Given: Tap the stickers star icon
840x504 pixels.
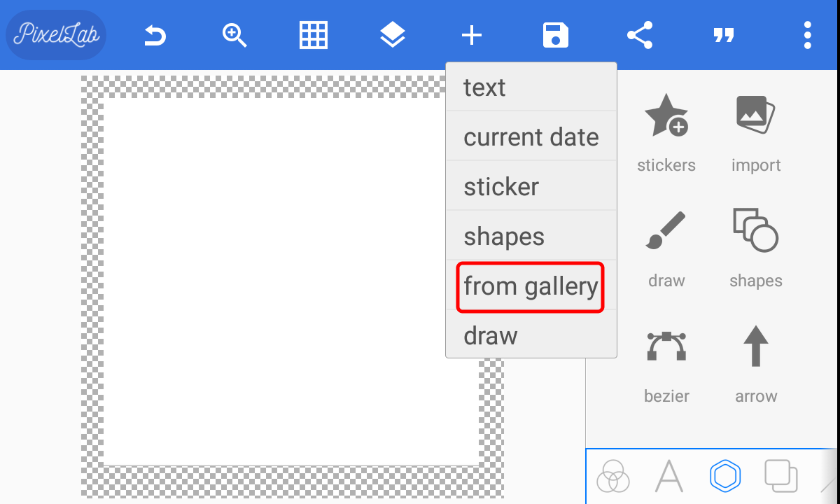Looking at the screenshot, I should (666, 116).
